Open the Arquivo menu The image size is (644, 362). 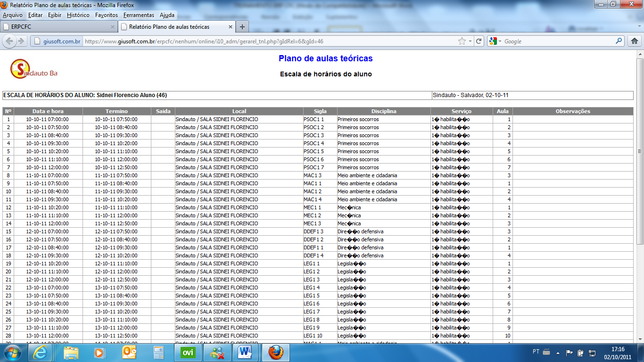coord(13,15)
